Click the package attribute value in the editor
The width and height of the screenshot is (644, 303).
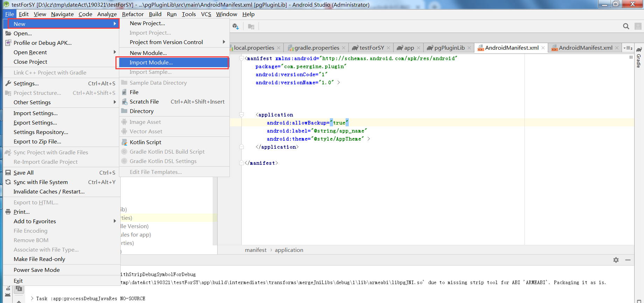tap(314, 66)
